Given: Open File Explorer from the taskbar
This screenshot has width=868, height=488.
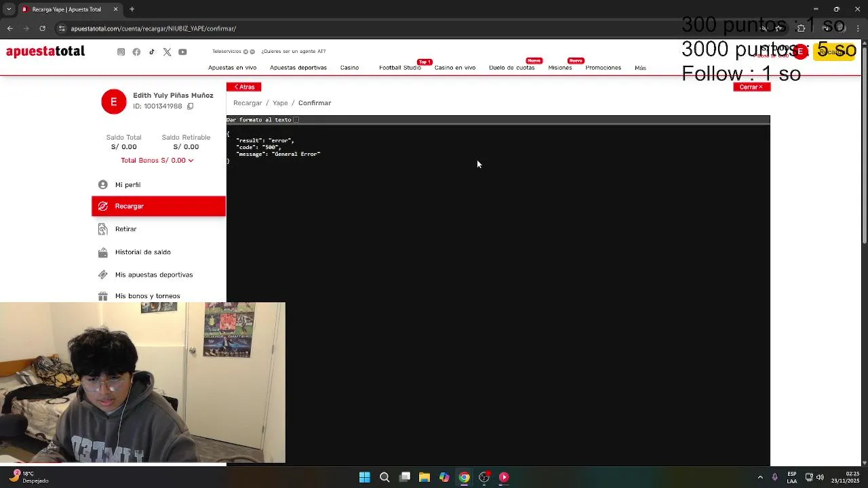Looking at the screenshot, I should point(425,477).
